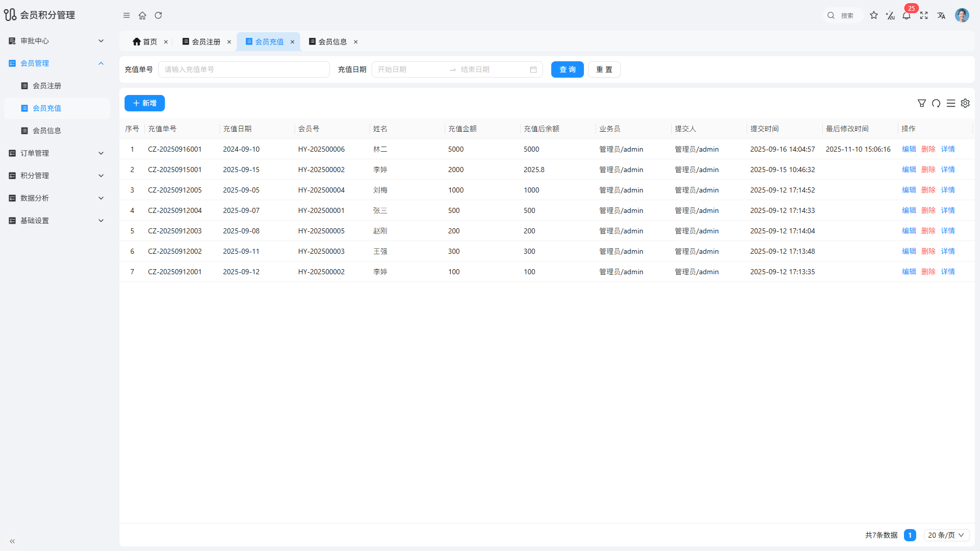This screenshot has height=551, width=980.
Task: Click the refresh page icon
Action: click(x=158, y=15)
